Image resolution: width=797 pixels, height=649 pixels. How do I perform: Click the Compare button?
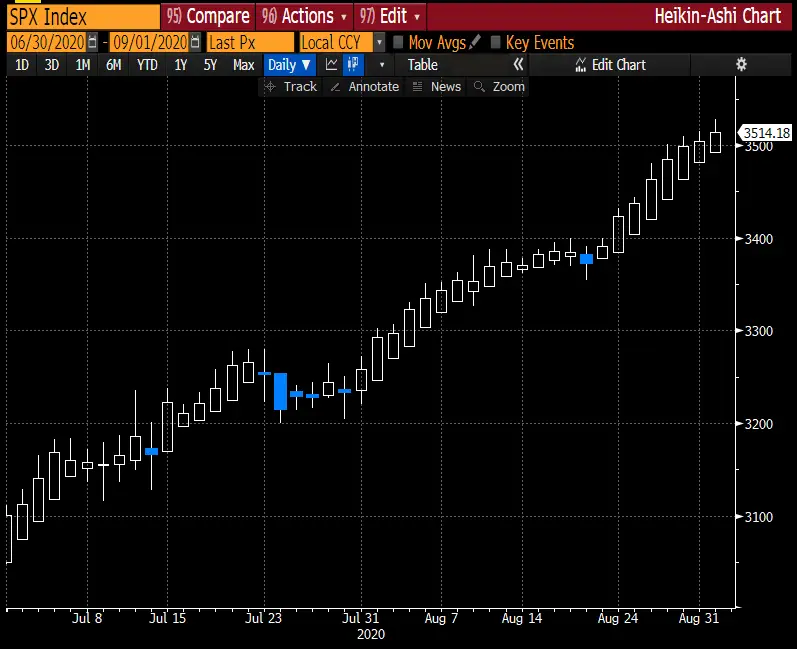207,16
